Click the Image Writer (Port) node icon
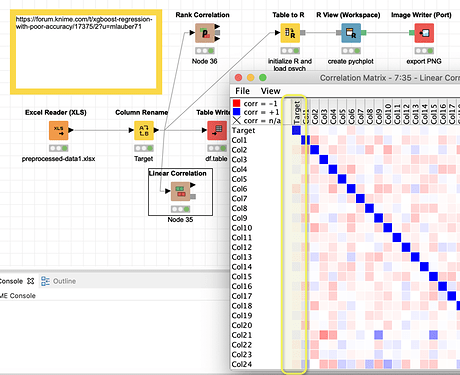Viewport: 460px width, 375px height. (x=424, y=33)
